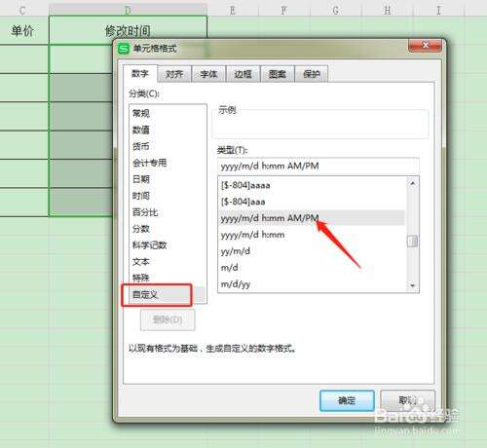Viewport: 487px width, 448px height.
Task: Select the 时间 category
Action: [x=168, y=196]
